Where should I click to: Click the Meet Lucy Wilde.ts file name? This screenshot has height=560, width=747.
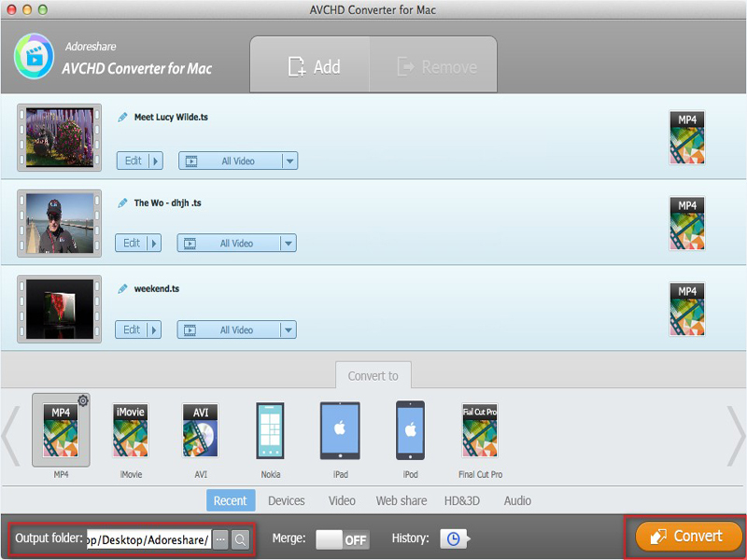tap(171, 118)
